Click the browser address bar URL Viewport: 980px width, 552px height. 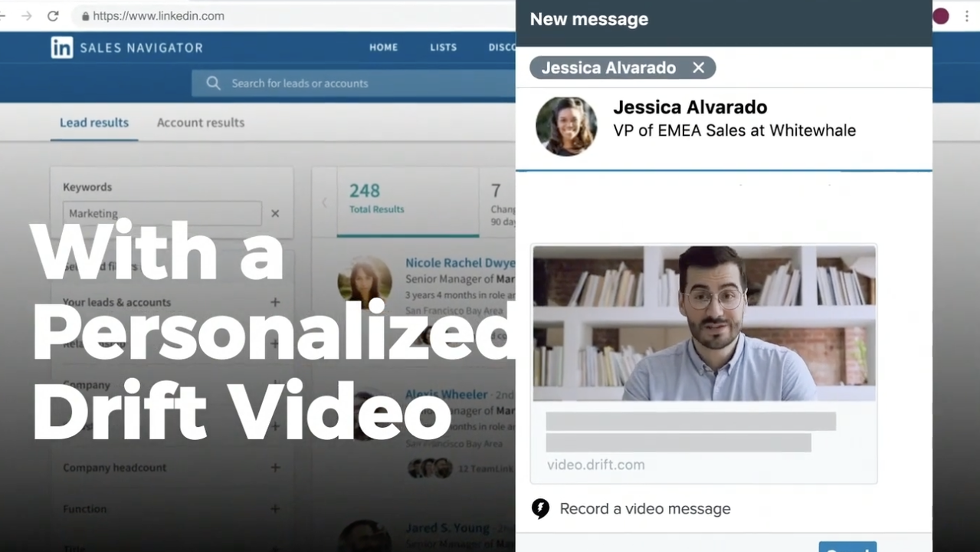coord(159,16)
